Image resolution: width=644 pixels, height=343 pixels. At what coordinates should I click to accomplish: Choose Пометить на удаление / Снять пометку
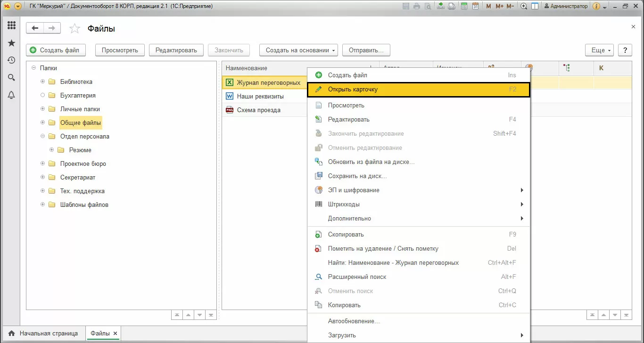coord(419,248)
